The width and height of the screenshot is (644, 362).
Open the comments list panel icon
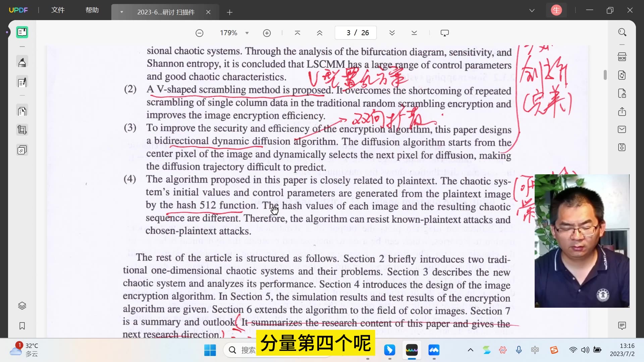(x=622, y=325)
